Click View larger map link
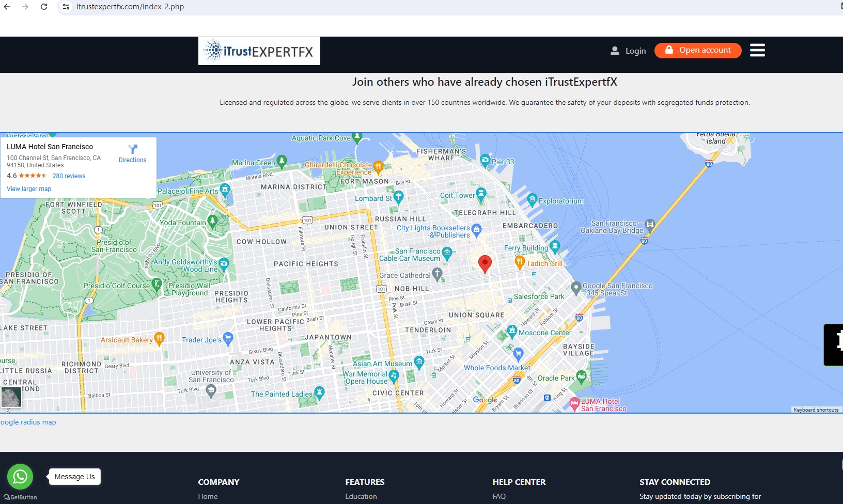This screenshot has height=504, width=843. [29, 189]
